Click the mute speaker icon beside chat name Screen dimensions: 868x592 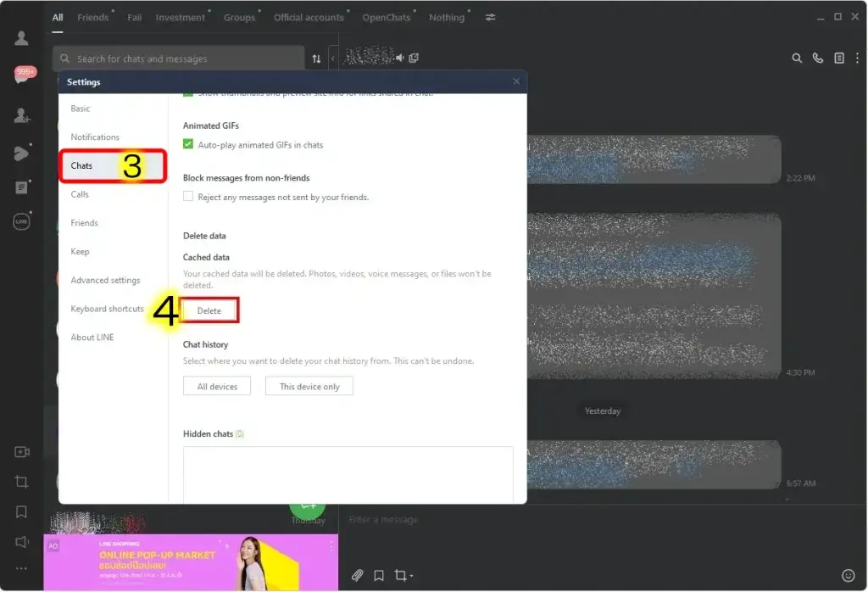click(x=400, y=58)
